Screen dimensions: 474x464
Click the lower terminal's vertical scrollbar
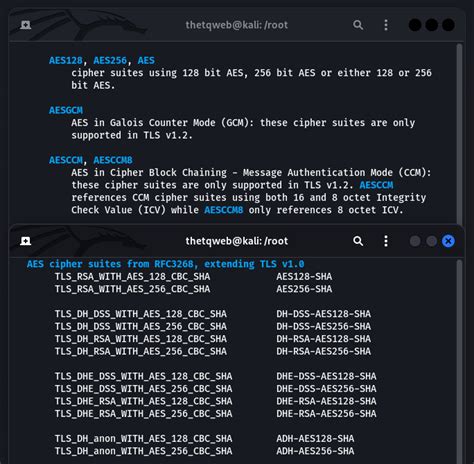459,362
